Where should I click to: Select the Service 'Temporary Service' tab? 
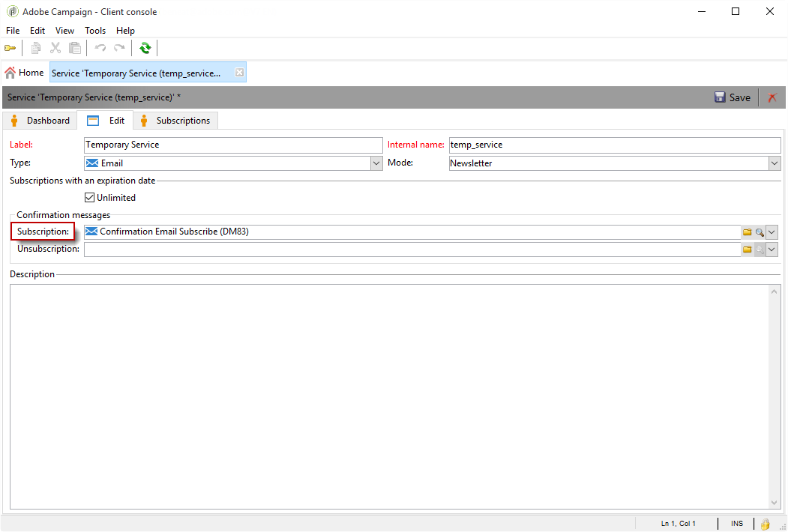click(x=148, y=73)
